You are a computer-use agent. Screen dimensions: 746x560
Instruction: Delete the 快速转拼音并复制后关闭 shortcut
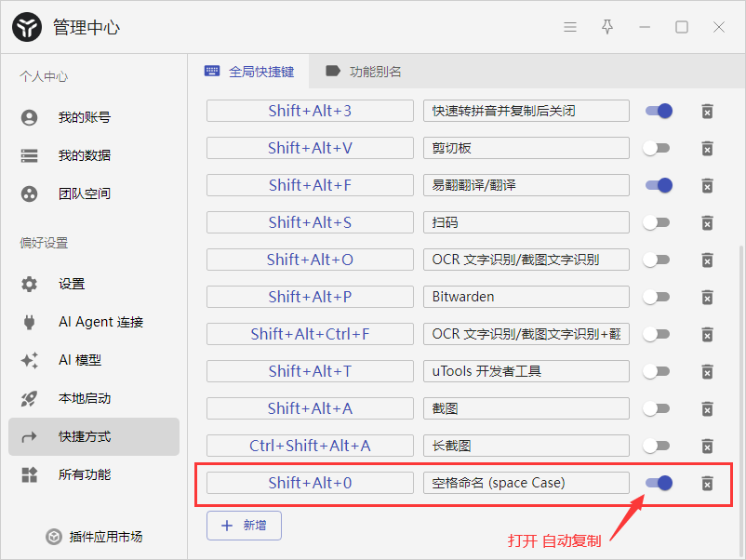click(708, 112)
